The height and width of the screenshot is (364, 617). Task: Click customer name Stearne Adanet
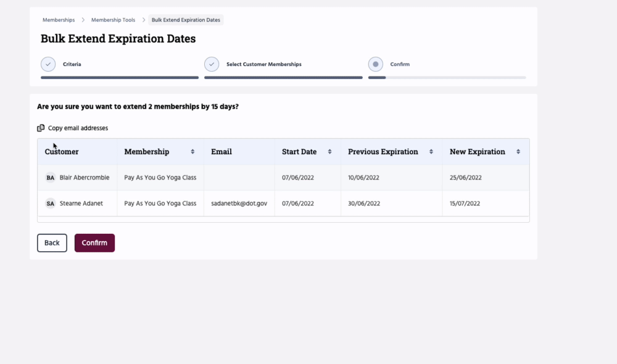click(81, 204)
